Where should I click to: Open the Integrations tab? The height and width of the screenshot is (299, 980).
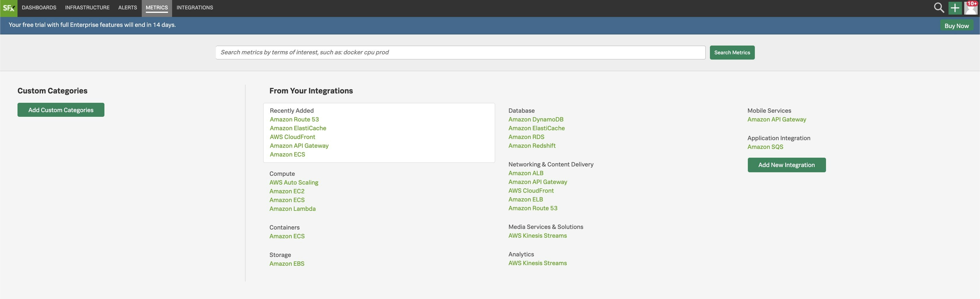195,8
